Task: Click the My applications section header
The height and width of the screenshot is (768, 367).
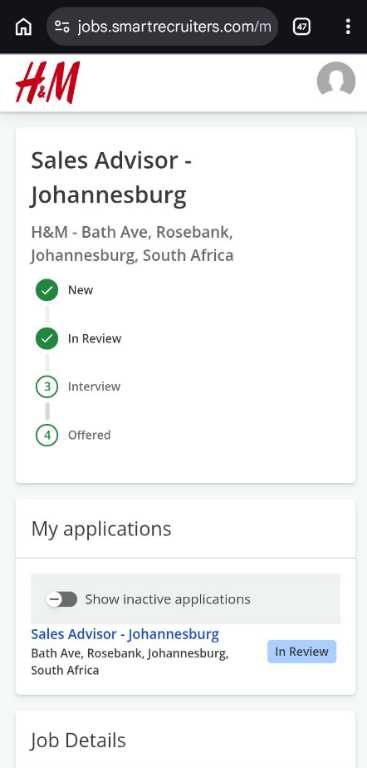Action: tap(101, 529)
